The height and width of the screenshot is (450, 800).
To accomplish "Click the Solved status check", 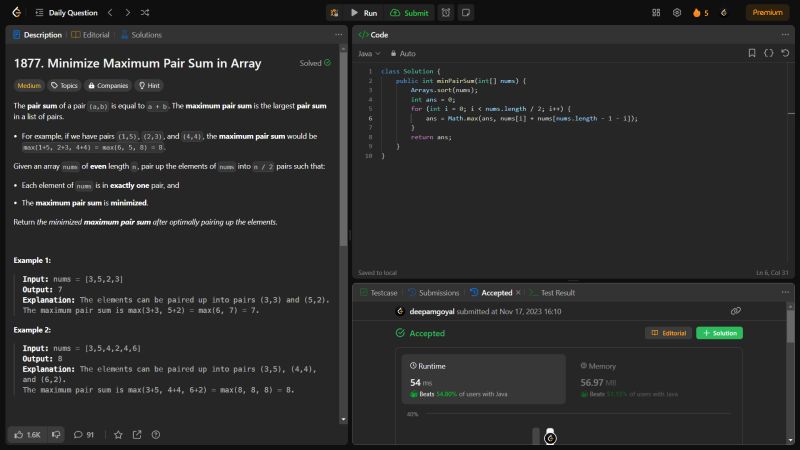I will point(315,63).
